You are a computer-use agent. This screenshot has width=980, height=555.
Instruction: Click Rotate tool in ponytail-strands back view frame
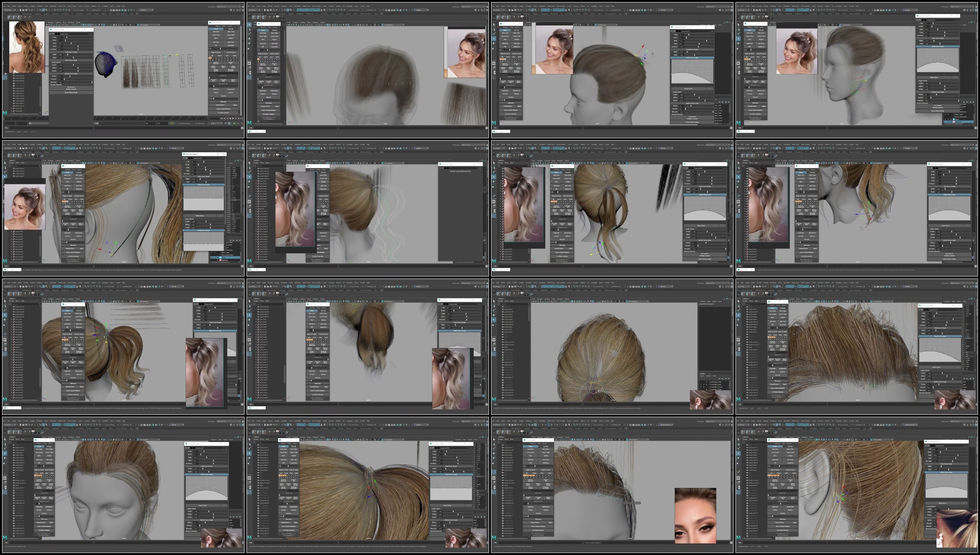point(494,181)
